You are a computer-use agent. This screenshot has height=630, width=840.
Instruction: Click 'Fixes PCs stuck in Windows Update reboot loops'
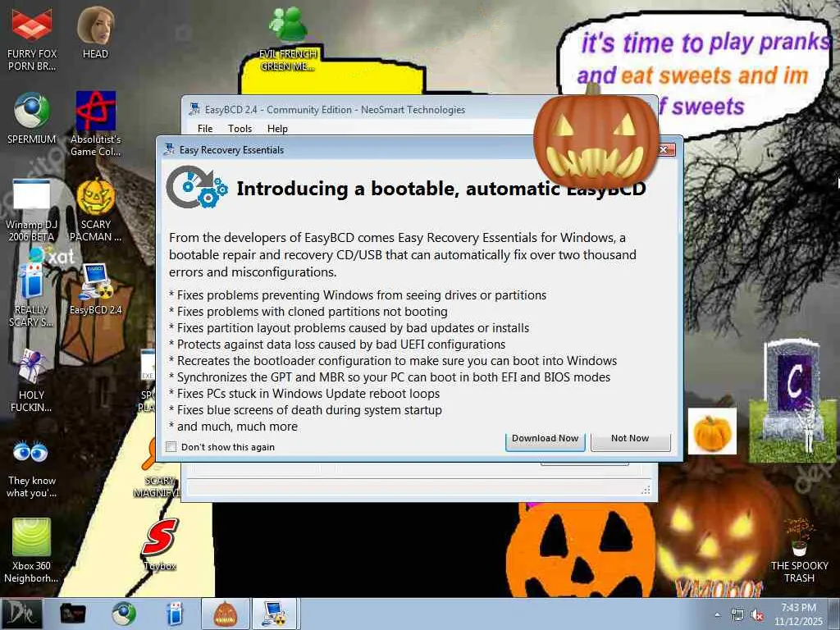(x=308, y=393)
